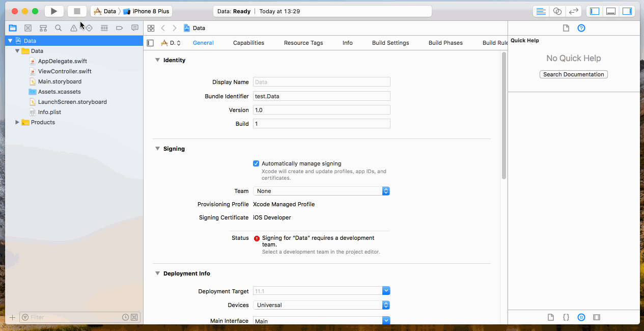Open the Devices dropdown
The height and width of the screenshot is (331, 644).
pyautogui.click(x=321, y=305)
